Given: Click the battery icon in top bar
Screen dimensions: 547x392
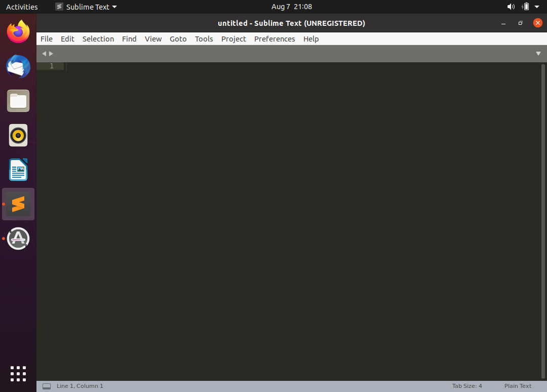Looking at the screenshot, I should (x=525, y=7).
